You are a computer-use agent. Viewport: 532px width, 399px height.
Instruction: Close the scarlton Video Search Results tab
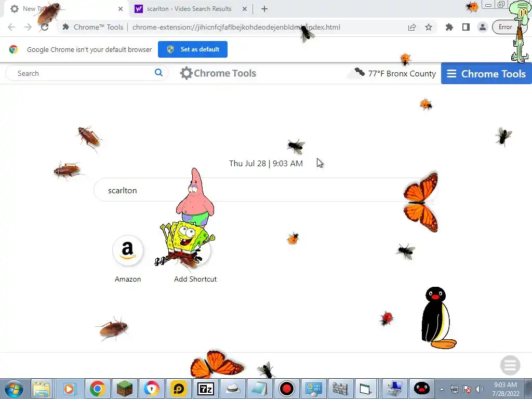tap(245, 9)
